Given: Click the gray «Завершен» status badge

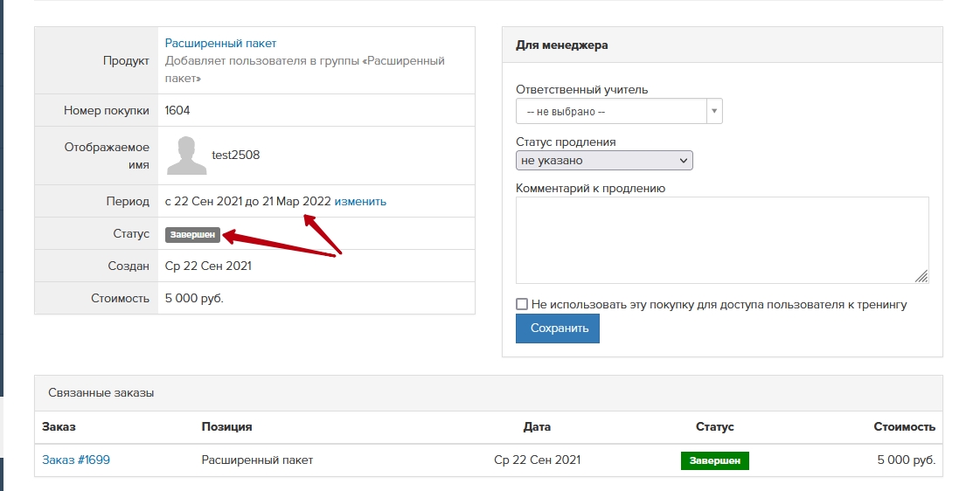Looking at the screenshot, I should coord(192,235).
